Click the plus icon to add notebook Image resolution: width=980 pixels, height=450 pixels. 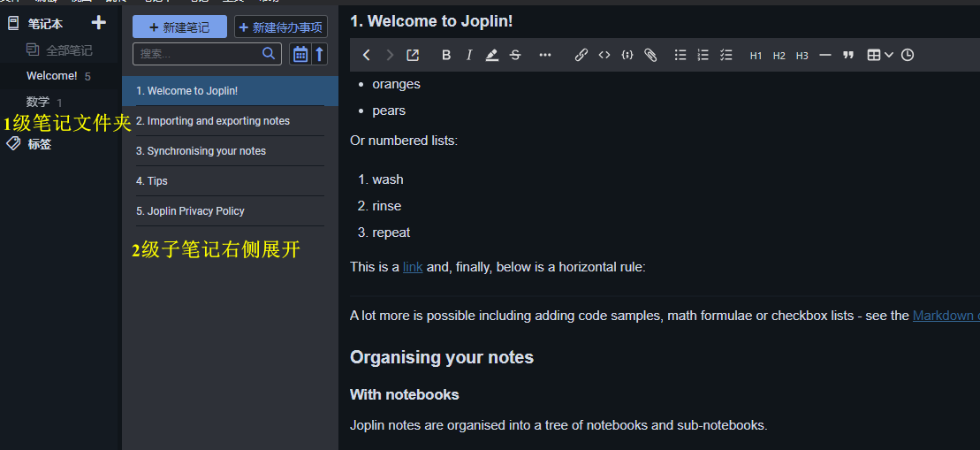coord(99,23)
